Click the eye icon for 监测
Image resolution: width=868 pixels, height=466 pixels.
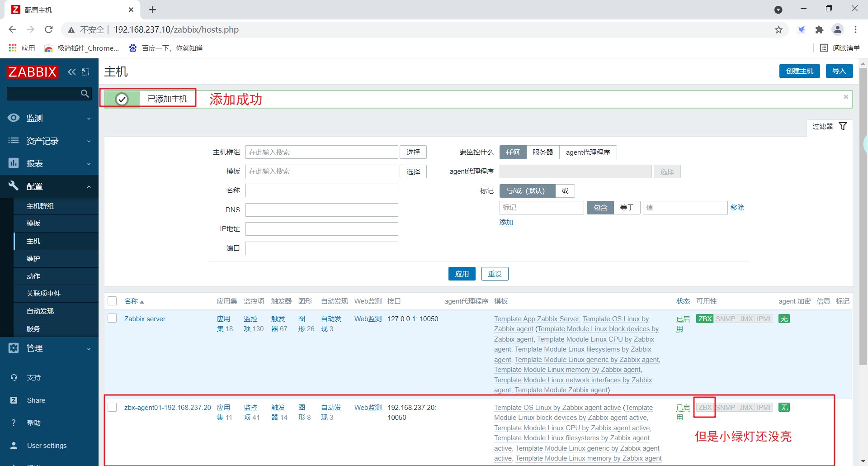pos(14,118)
